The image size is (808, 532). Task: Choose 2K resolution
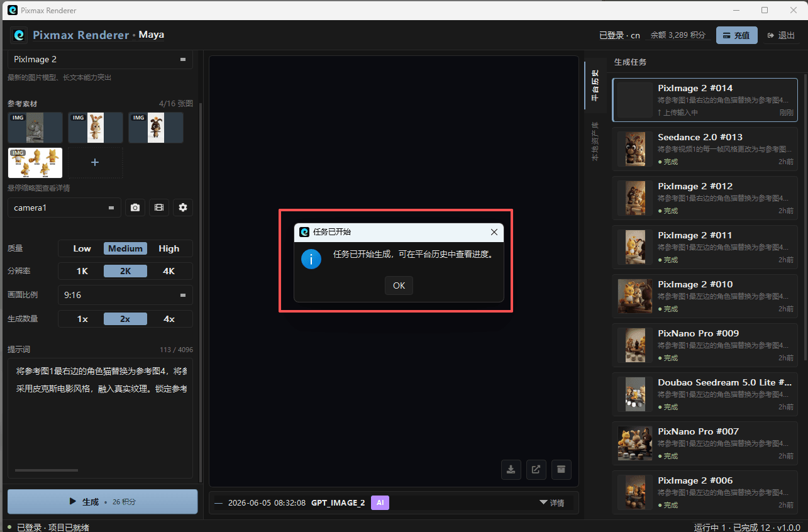point(125,271)
